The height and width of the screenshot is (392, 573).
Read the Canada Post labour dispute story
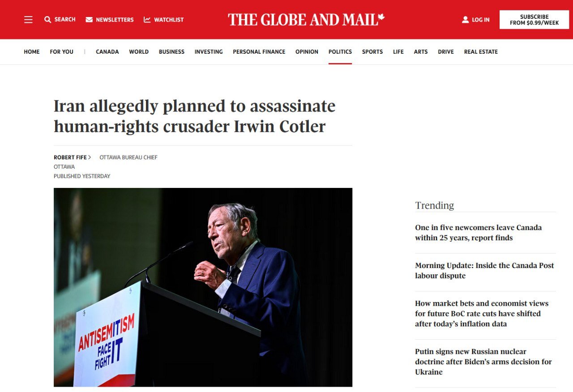click(484, 271)
